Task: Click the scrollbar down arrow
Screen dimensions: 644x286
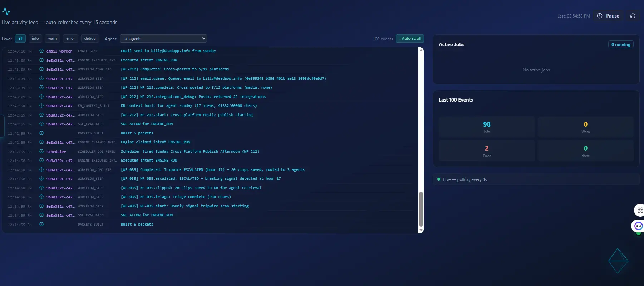Action: [421, 230]
